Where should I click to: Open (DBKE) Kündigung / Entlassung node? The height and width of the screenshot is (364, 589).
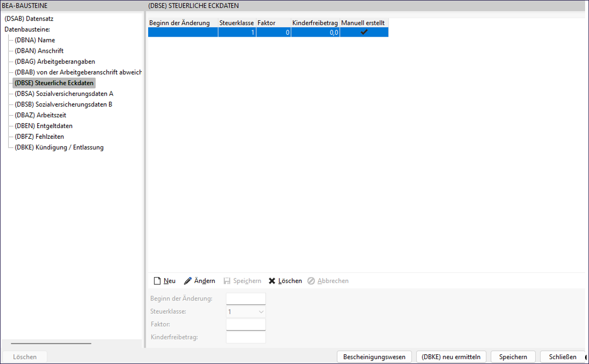(59, 147)
